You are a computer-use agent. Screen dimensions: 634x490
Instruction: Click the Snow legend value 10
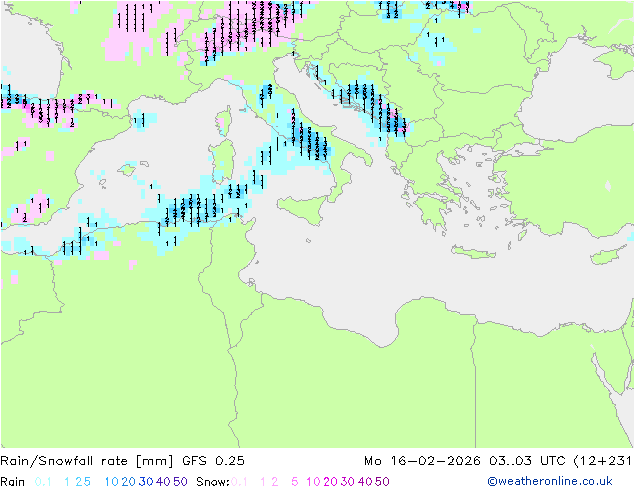tap(313, 482)
